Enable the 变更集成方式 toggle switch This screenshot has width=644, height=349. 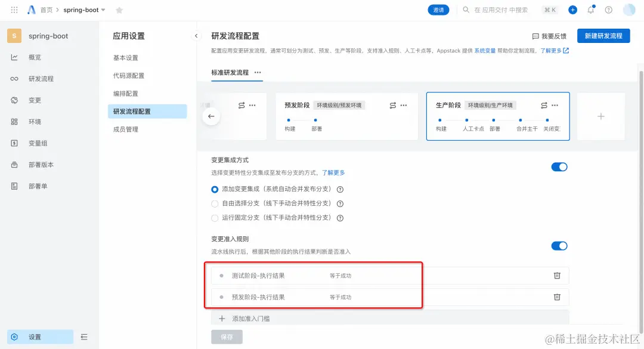559,166
